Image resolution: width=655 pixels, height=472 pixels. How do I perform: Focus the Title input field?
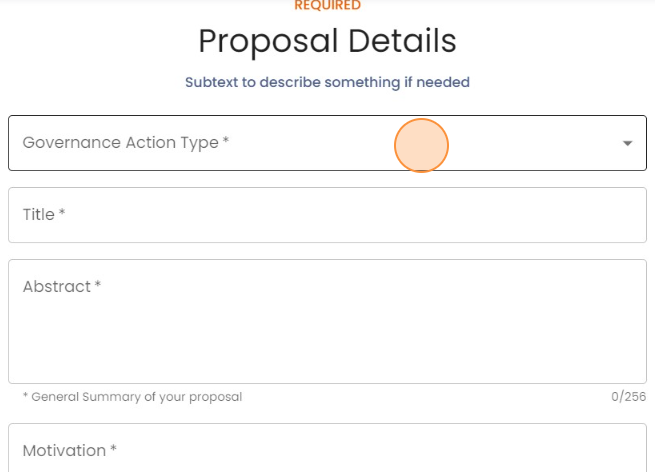(x=327, y=214)
